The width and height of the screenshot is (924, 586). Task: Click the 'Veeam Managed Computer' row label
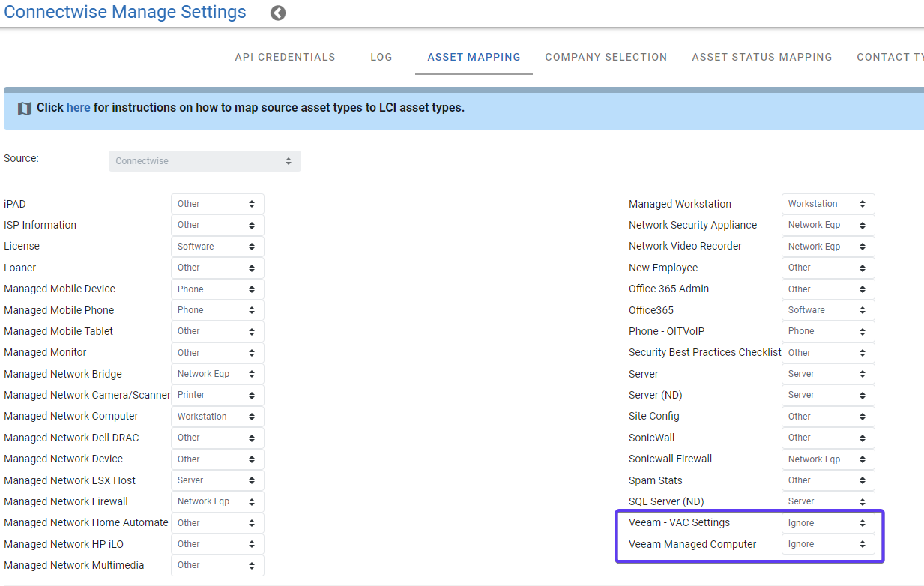[692, 544]
